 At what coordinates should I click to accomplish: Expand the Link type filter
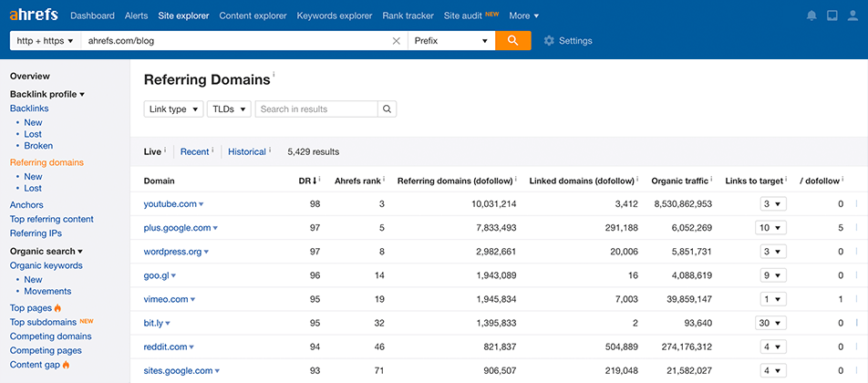(173, 109)
